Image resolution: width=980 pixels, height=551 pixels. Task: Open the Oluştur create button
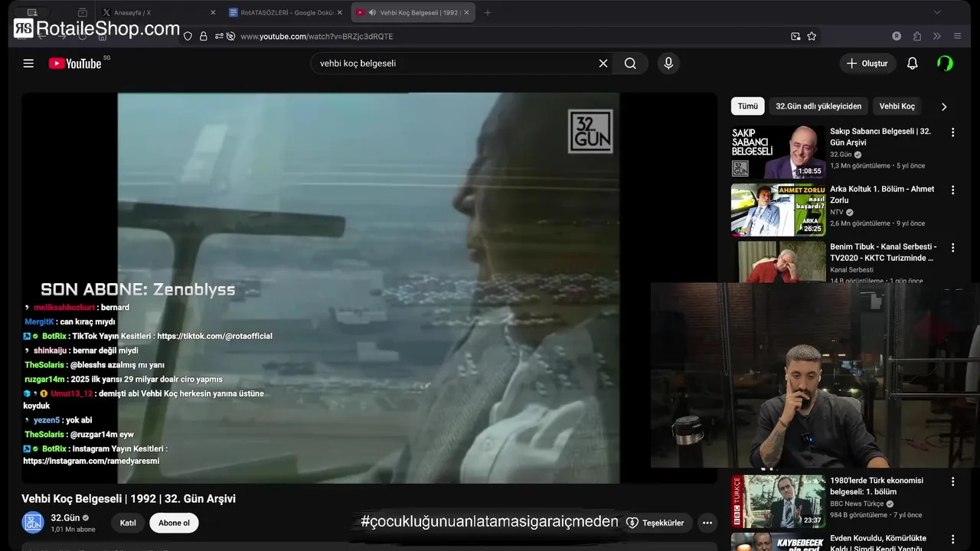pyautogui.click(x=867, y=64)
